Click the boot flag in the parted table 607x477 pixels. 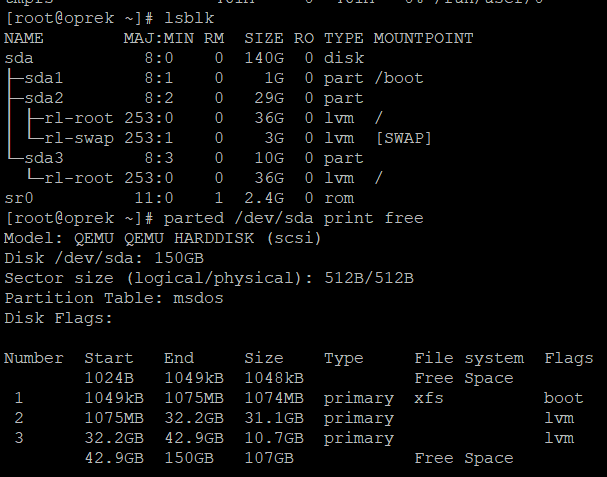pyautogui.click(x=564, y=398)
